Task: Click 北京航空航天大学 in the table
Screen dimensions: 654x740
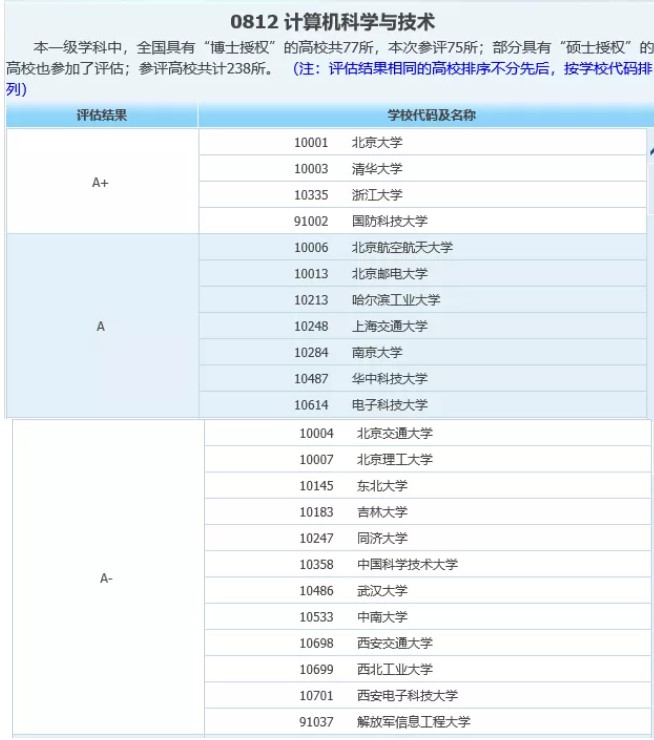Action: pyautogui.click(x=402, y=247)
